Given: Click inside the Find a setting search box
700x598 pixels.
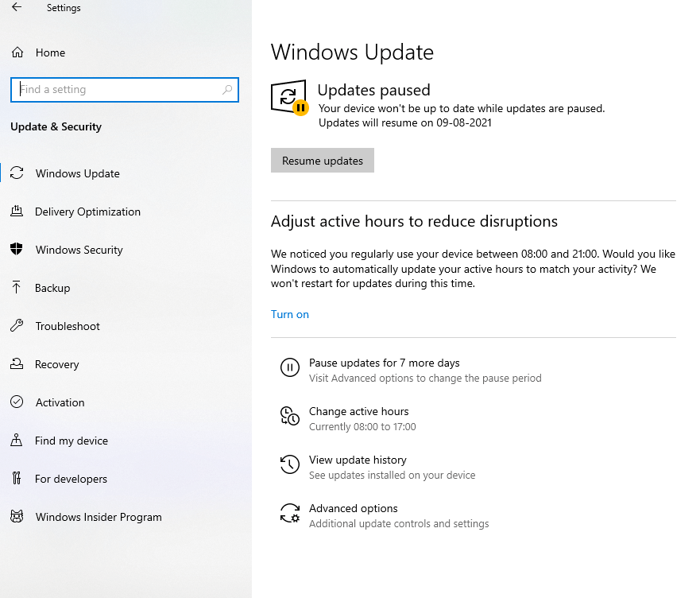Looking at the screenshot, I should point(124,89).
